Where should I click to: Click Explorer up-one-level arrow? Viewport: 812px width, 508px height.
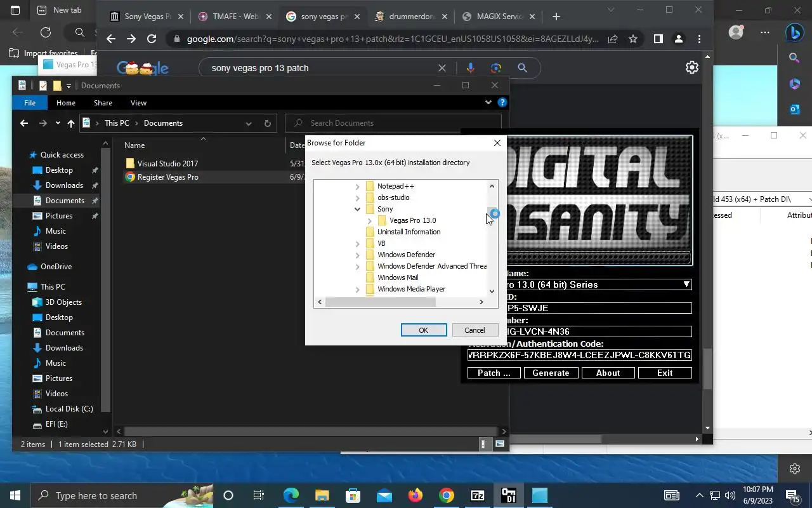[70, 123]
